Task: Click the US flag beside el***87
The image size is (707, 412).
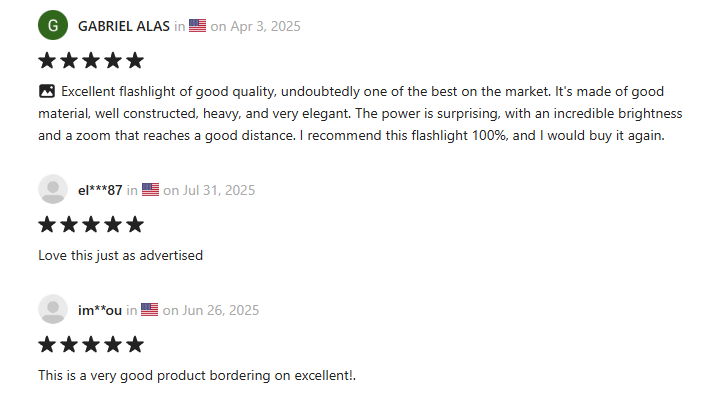Action: [x=150, y=190]
